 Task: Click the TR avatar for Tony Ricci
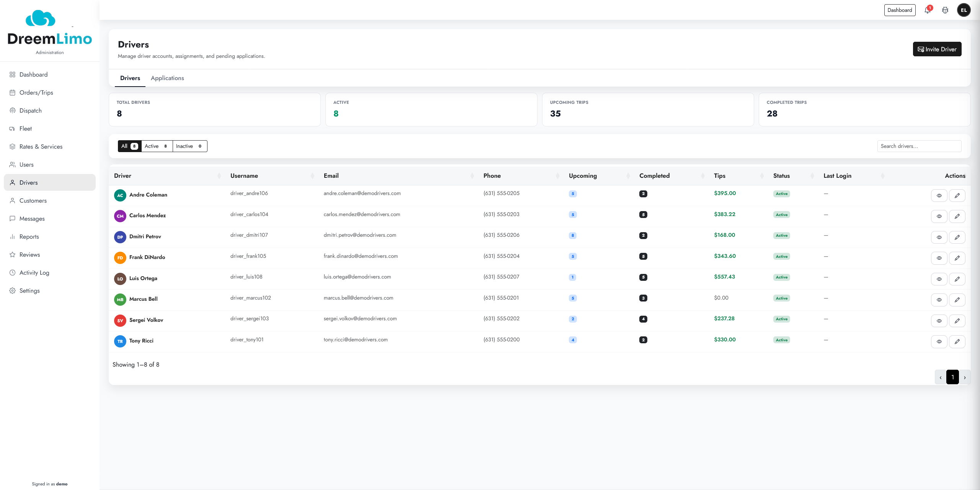tap(120, 341)
